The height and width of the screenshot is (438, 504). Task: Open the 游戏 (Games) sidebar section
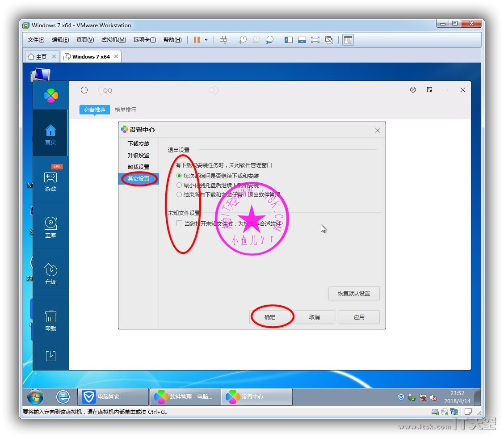coord(50,181)
